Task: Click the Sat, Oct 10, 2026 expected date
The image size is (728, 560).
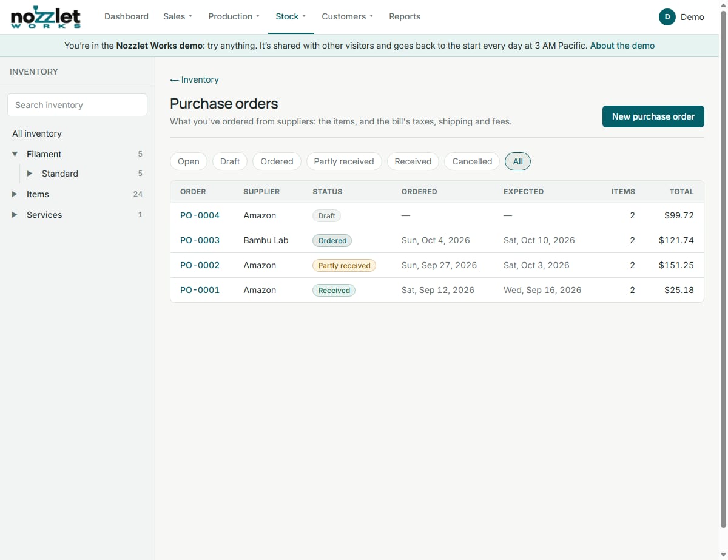Action: coord(539,240)
